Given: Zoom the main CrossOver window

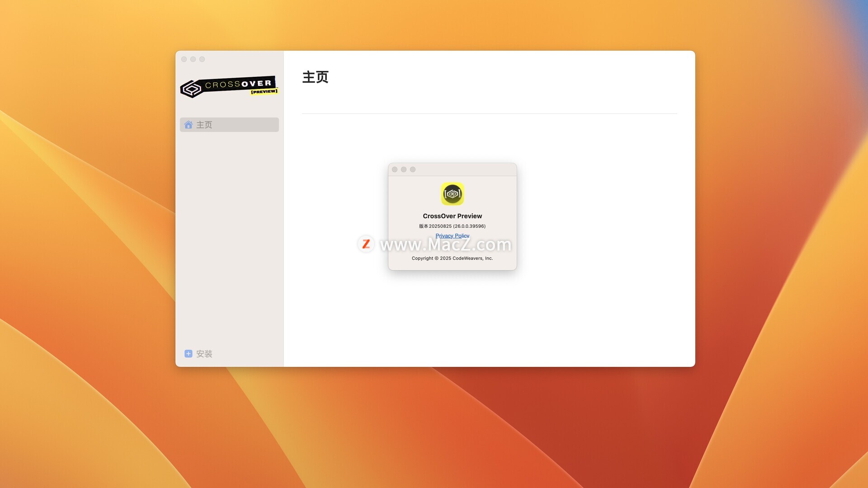Looking at the screenshot, I should click(202, 59).
